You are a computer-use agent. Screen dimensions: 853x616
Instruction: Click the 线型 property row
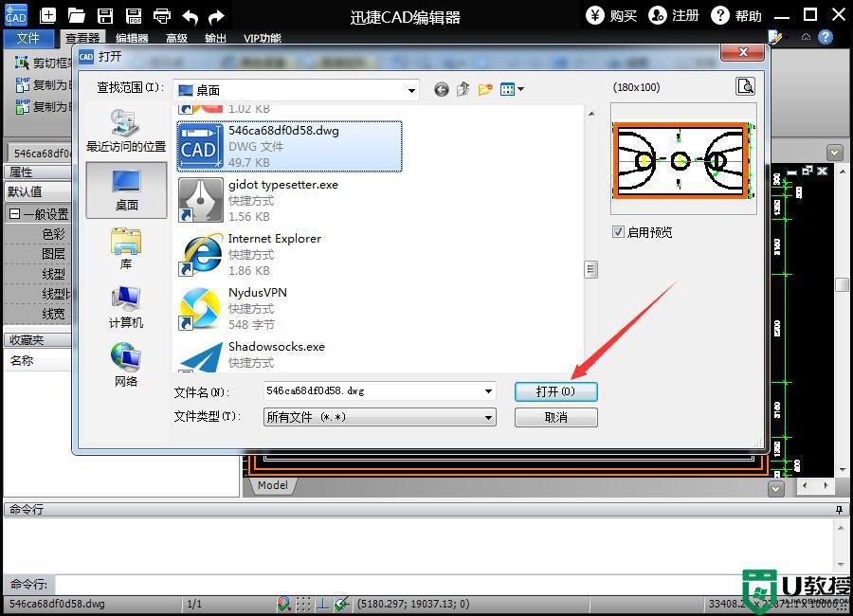point(38,274)
